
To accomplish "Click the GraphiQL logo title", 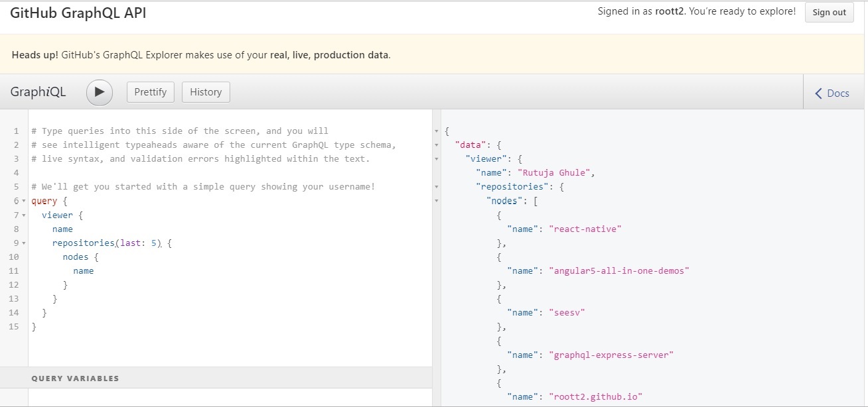I will pyautogui.click(x=38, y=92).
